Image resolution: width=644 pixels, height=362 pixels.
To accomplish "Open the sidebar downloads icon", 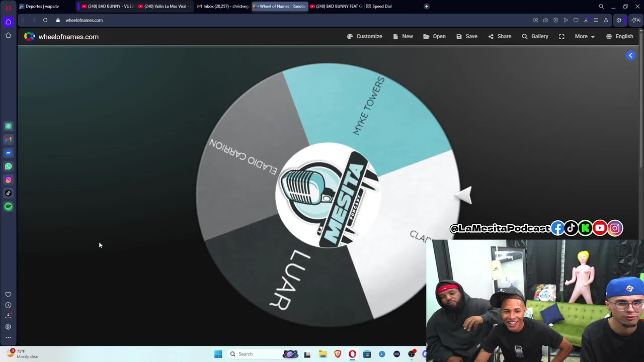I will [x=8, y=316].
